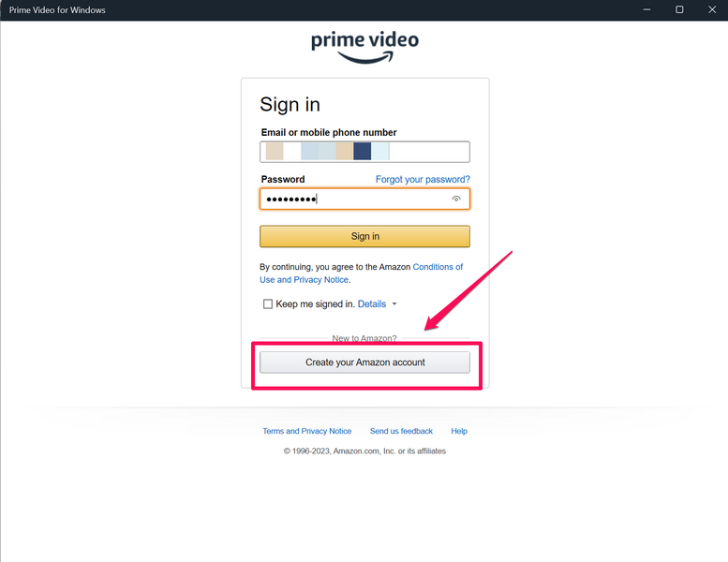728x562 pixels.
Task: Open the Privacy Notice link in agreement text
Action: [320, 280]
